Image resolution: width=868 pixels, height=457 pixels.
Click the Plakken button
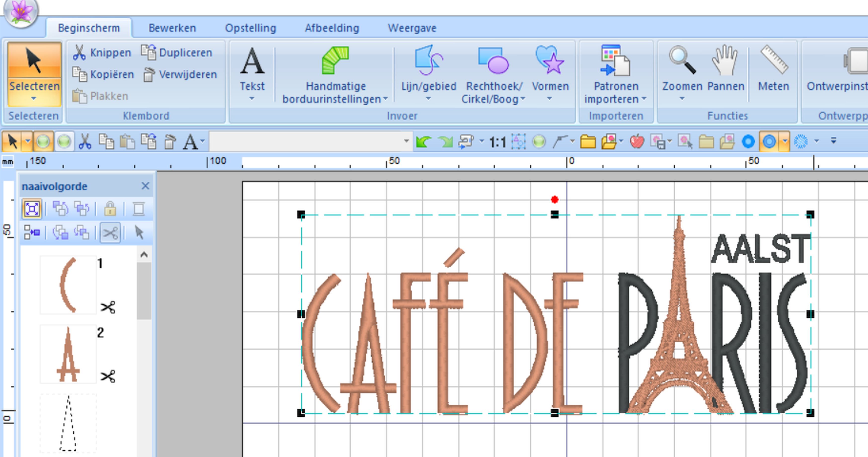100,96
